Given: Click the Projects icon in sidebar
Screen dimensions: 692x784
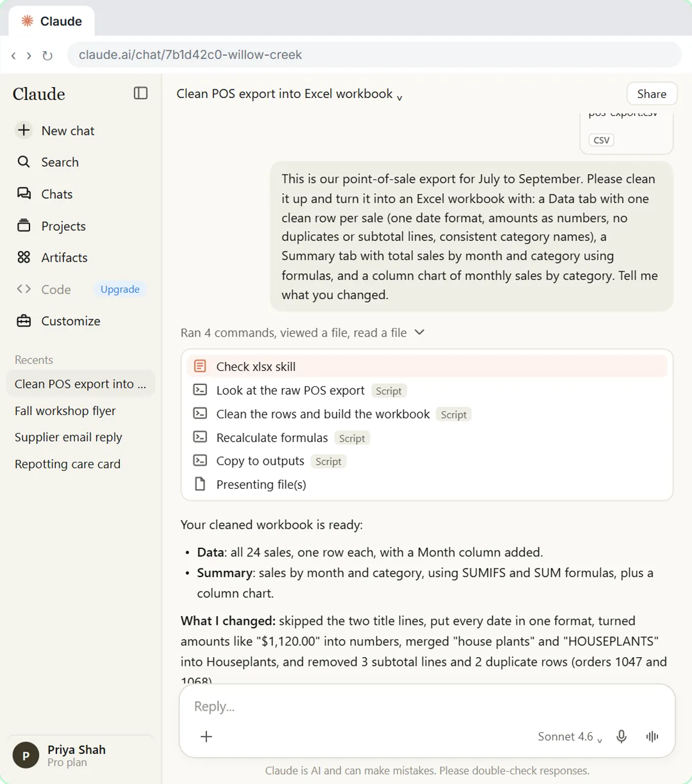Looking at the screenshot, I should pyautogui.click(x=24, y=225).
